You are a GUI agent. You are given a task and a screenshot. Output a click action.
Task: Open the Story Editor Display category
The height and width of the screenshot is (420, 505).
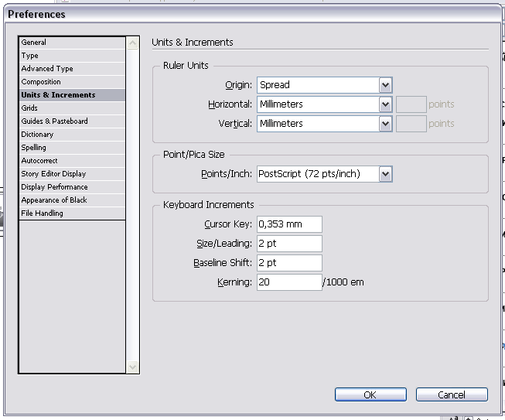pos(72,174)
